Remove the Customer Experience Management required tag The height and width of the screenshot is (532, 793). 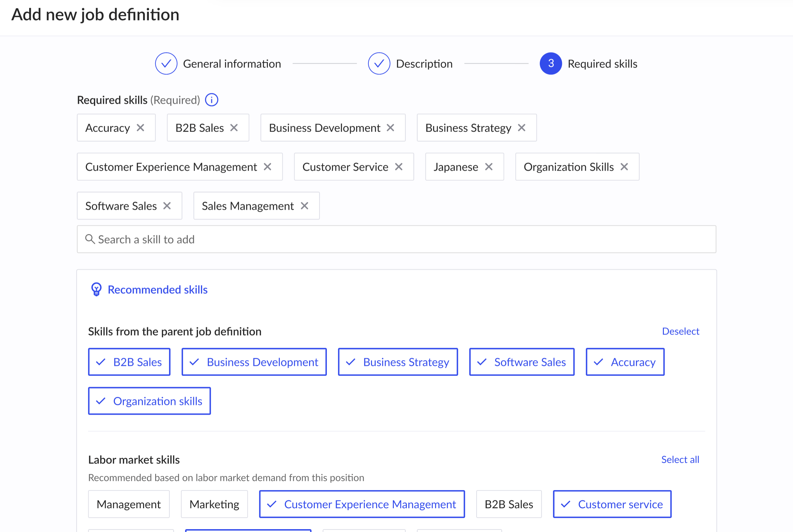tap(267, 166)
